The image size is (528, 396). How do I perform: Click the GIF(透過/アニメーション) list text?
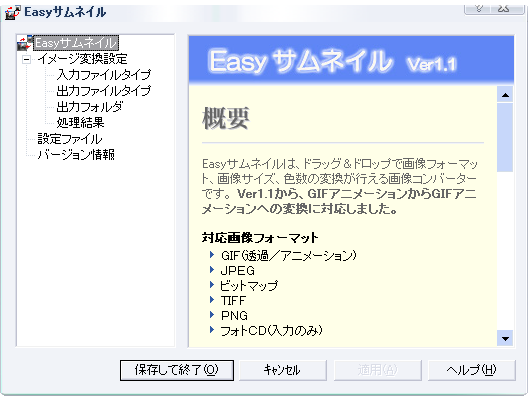[289, 256]
